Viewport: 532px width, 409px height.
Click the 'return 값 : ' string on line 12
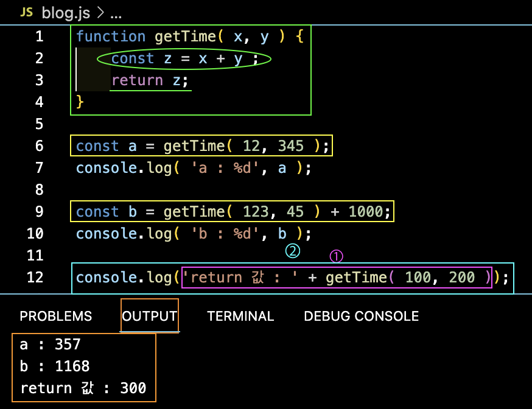tap(241, 278)
